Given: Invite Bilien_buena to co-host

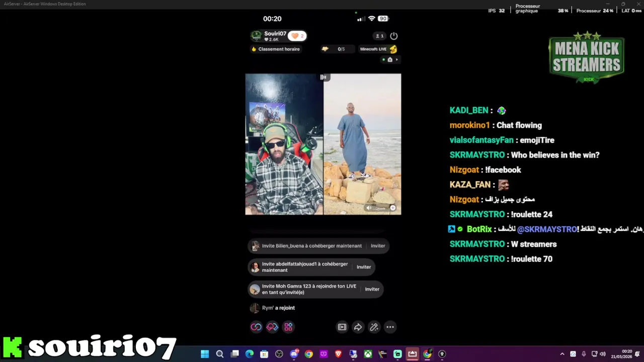Looking at the screenshot, I should pyautogui.click(x=378, y=246).
